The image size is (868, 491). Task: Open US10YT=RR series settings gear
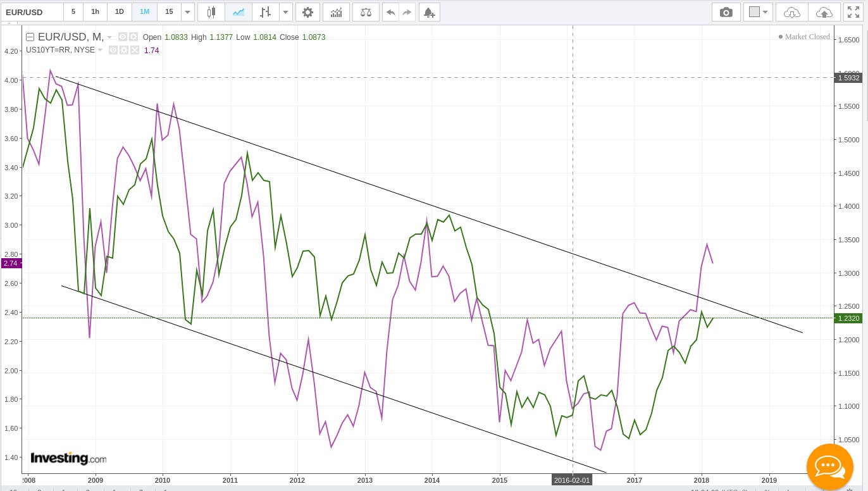tap(124, 50)
